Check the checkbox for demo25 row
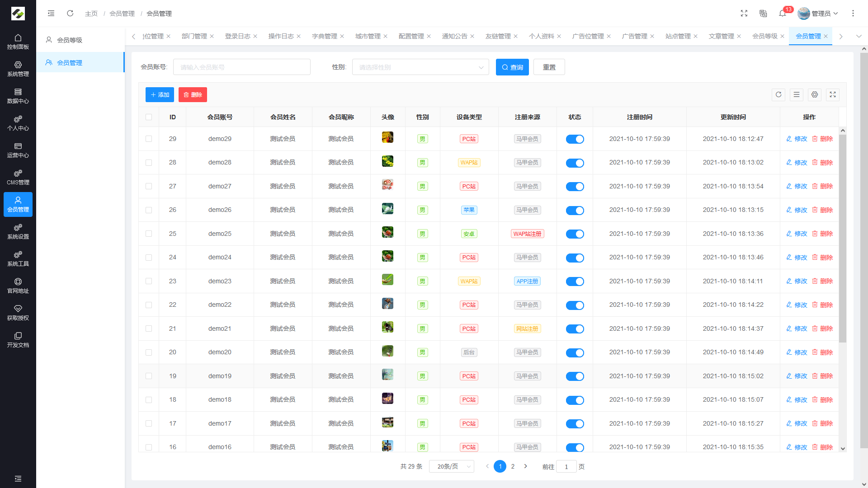Viewport: 868px width, 488px height. click(149, 234)
